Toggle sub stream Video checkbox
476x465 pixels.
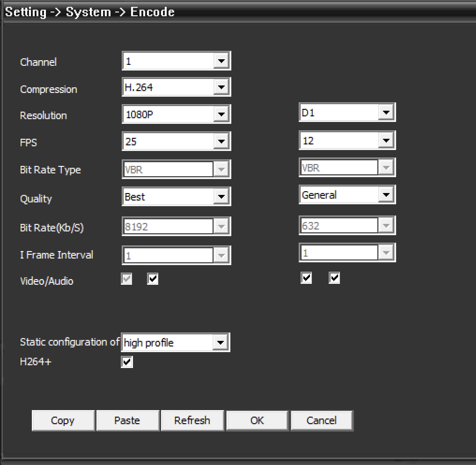coord(306,278)
